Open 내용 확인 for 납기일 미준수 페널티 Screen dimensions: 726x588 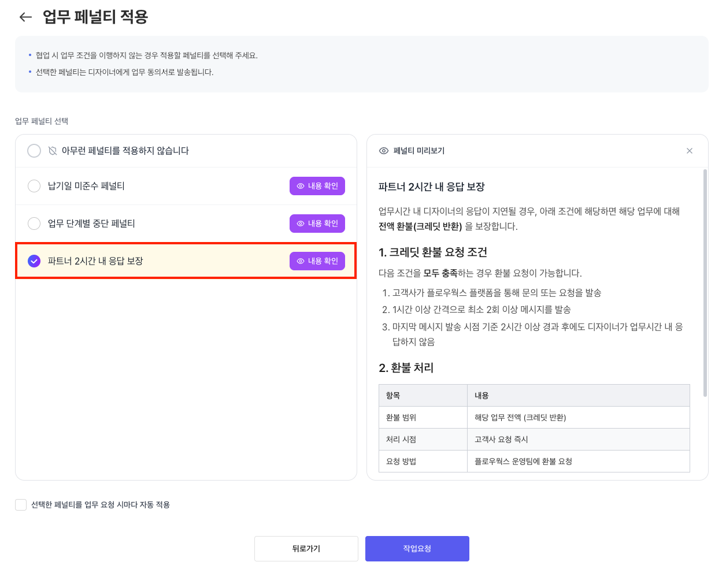coord(317,186)
